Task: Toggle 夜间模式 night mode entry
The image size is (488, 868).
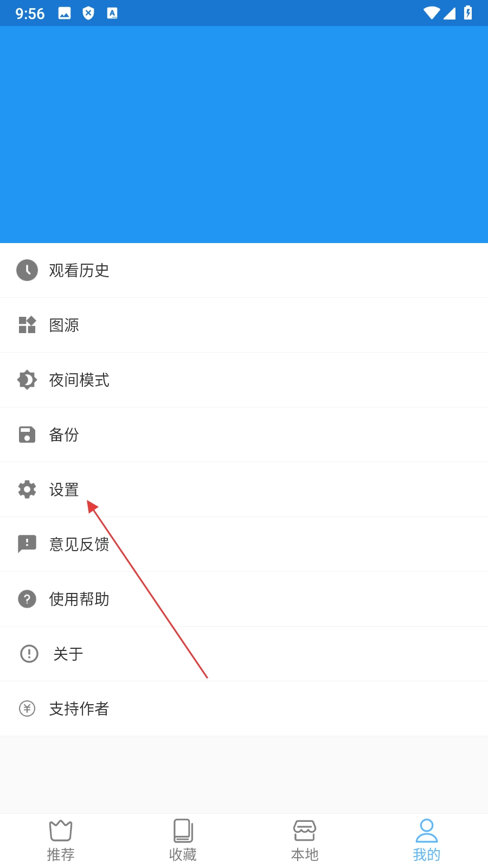Action: tap(244, 380)
